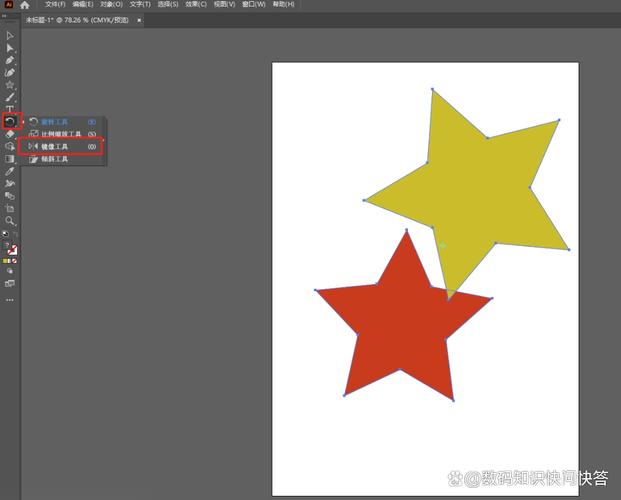The image size is (621, 500).
Task: Select the Selection tool arrow
Action: click(x=10, y=36)
